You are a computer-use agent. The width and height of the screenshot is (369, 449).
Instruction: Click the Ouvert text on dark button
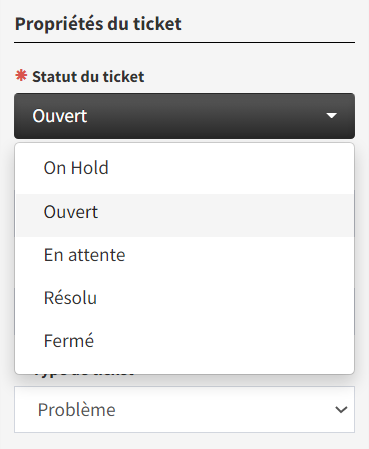[60, 116]
